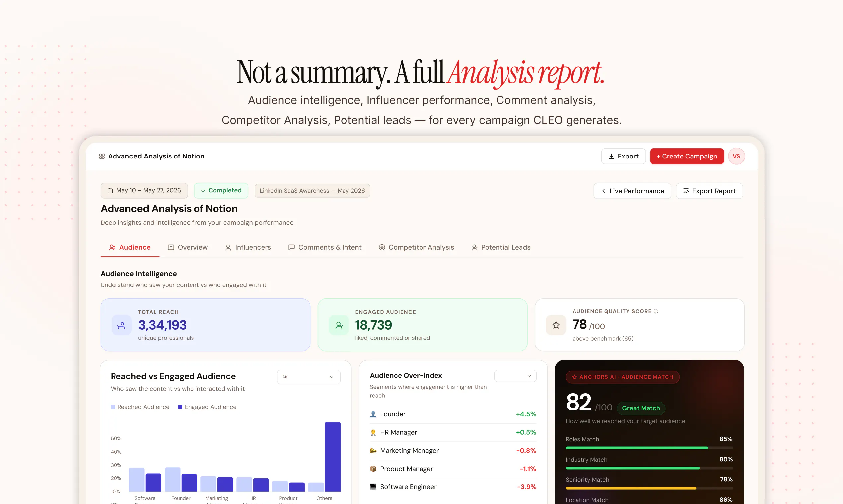Click the Influencers tab person icon
The image size is (843, 504).
tap(228, 248)
